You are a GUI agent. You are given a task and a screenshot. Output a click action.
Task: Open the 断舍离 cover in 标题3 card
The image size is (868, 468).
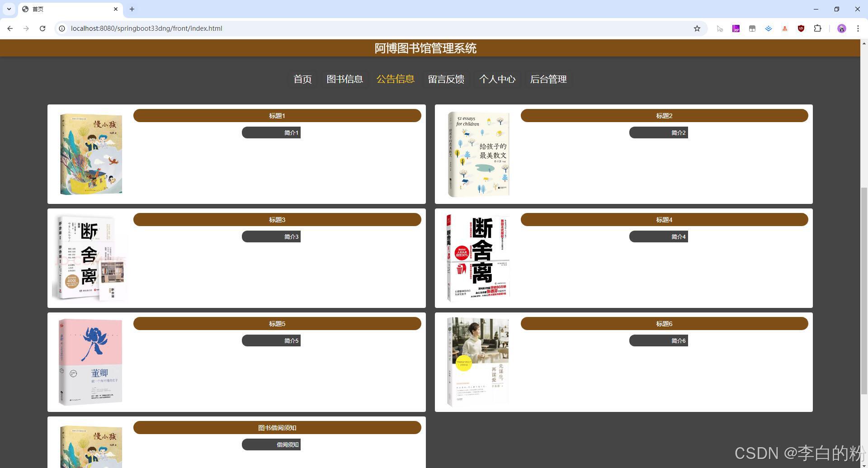point(90,258)
